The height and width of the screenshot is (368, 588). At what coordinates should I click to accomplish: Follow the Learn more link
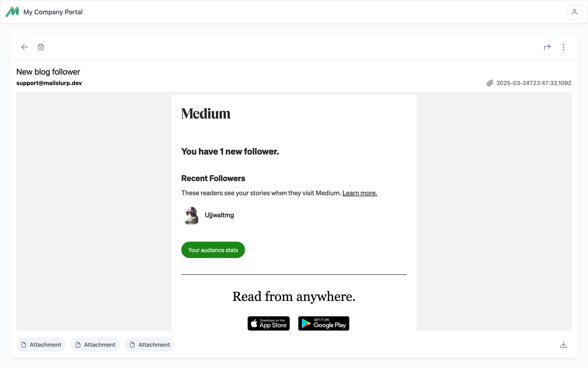[x=360, y=193]
